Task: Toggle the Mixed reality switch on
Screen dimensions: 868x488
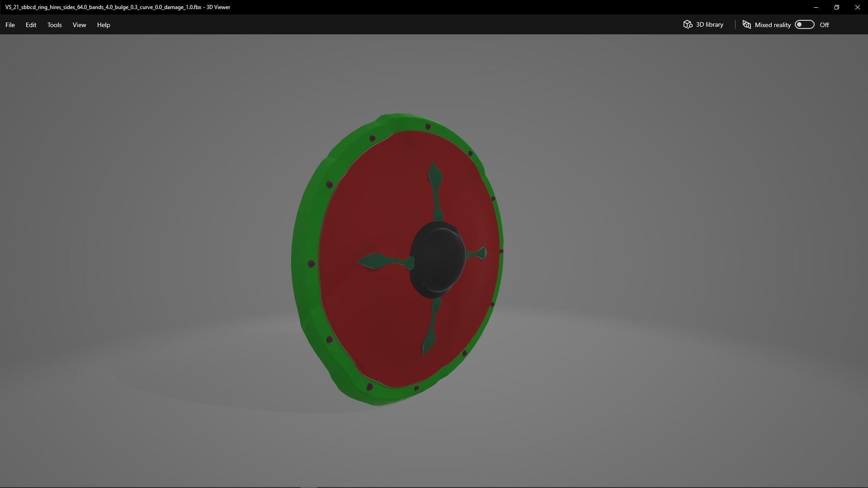Action: 804,24
